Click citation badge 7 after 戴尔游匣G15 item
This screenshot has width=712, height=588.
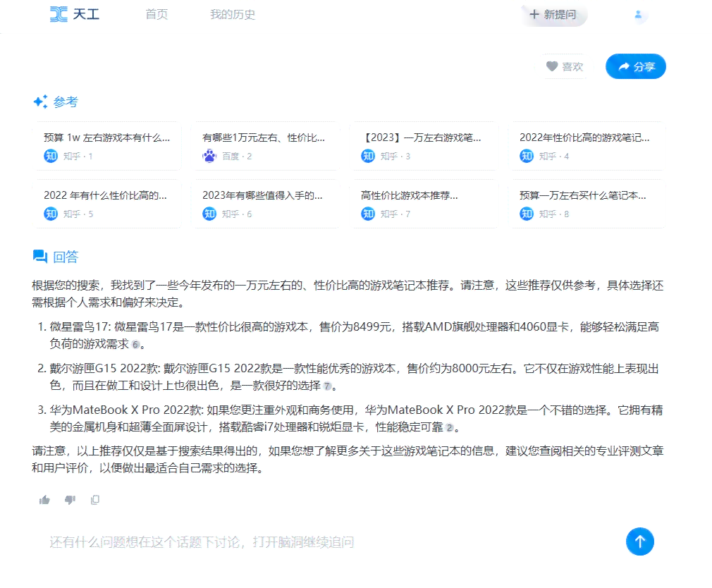[327, 386]
